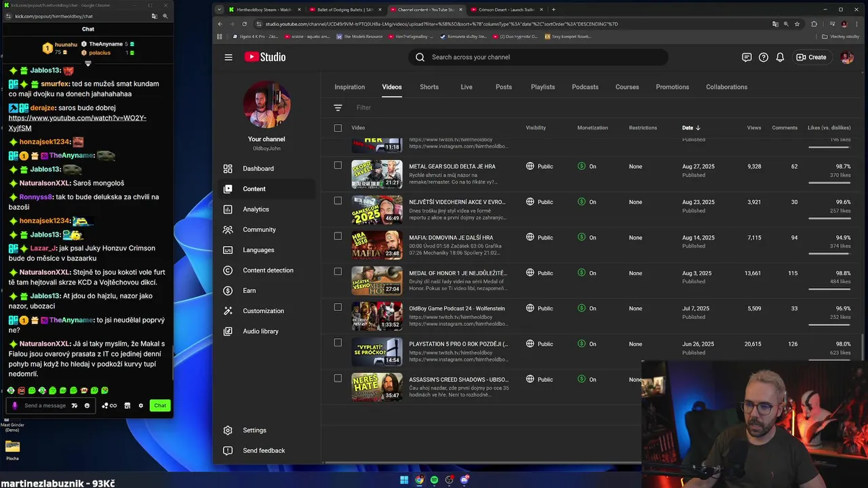Screen dimensions: 868x488
Task: Expand the Kick chat leaderboard arrow
Action: click(x=87, y=64)
